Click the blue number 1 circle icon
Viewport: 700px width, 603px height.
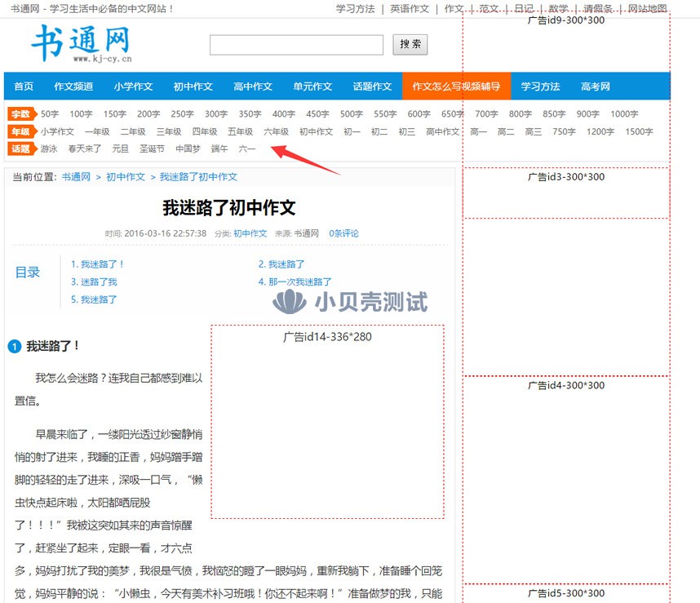coord(14,347)
